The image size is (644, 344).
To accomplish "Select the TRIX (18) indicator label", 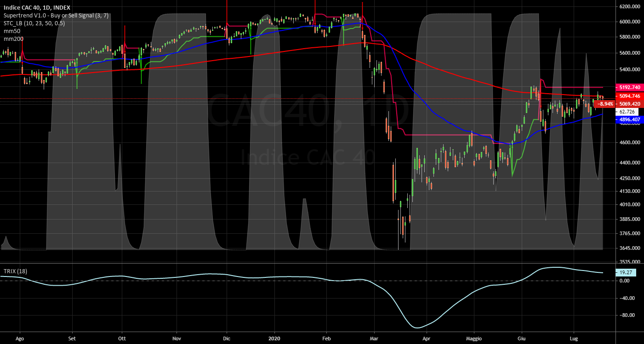I will coord(15,271).
